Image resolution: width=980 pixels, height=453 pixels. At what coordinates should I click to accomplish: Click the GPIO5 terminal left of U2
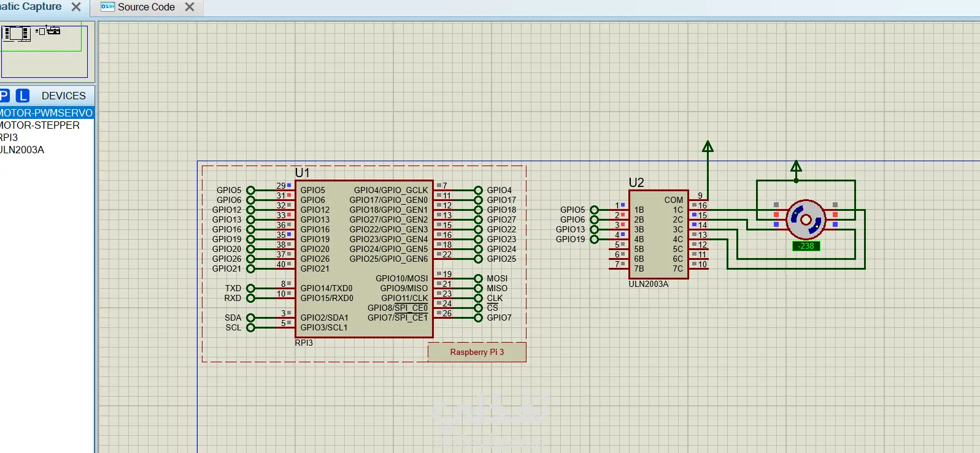click(594, 210)
